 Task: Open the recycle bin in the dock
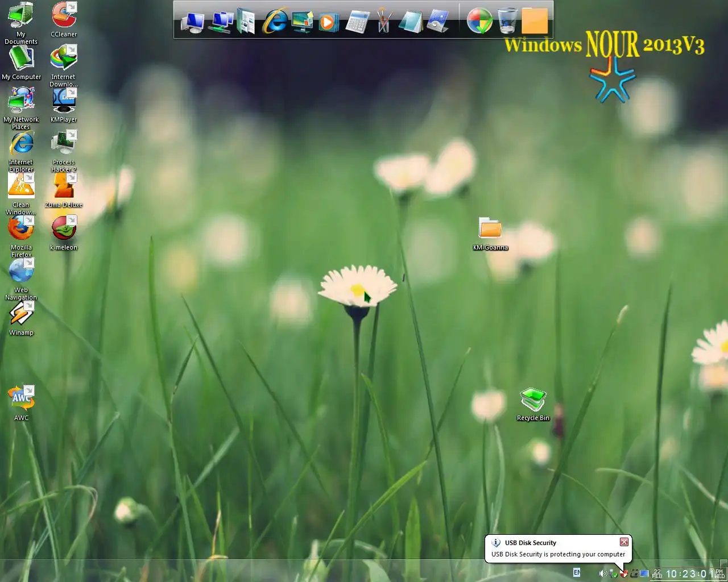click(507, 21)
